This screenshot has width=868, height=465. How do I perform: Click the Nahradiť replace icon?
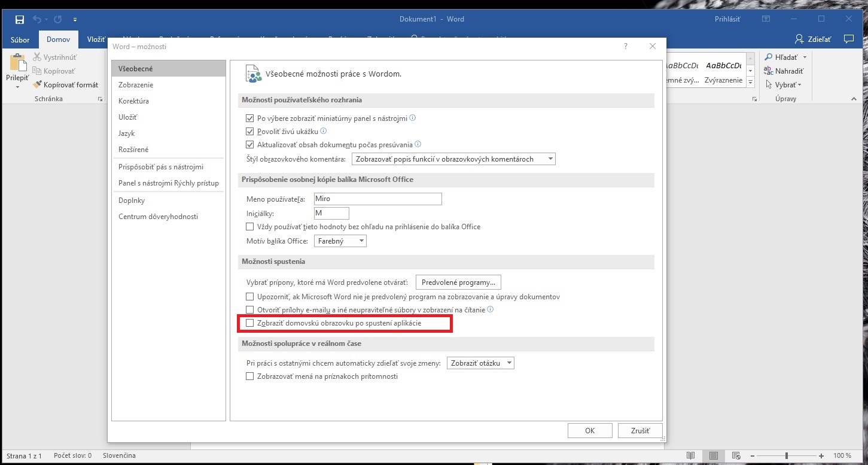[x=769, y=71]
